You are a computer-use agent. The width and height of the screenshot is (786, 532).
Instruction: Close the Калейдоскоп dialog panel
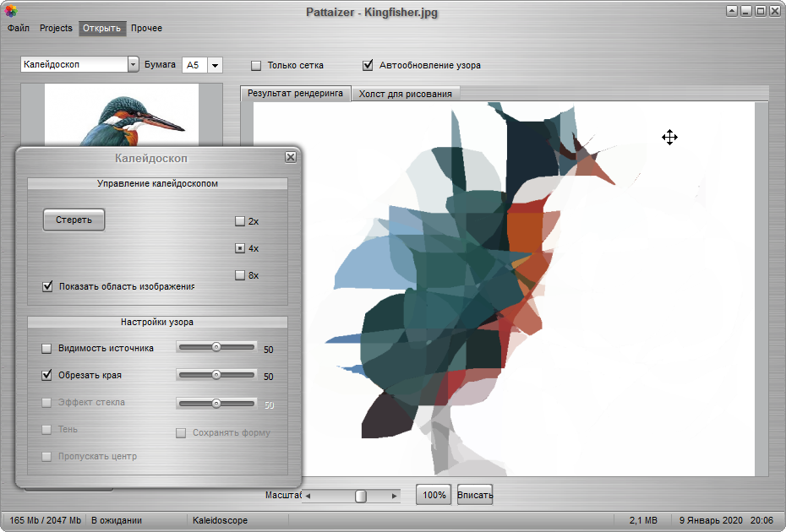290,157
